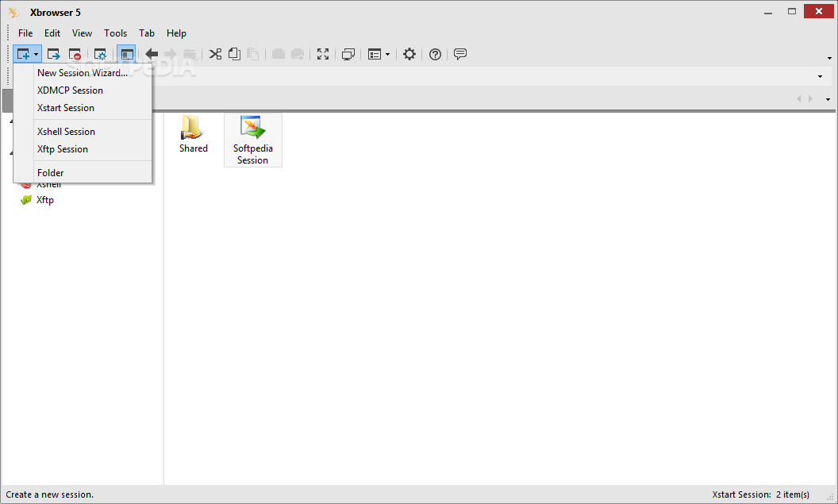This screenshot has height=504, width=838.
Task: Open the tab list dropdown arrow
Action: click(828, 99)
